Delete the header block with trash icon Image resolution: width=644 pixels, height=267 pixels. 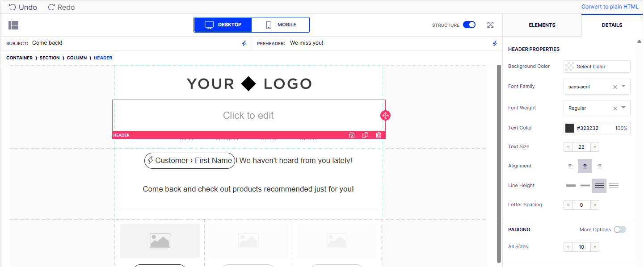pyautogui.click(x=379, y=135)
